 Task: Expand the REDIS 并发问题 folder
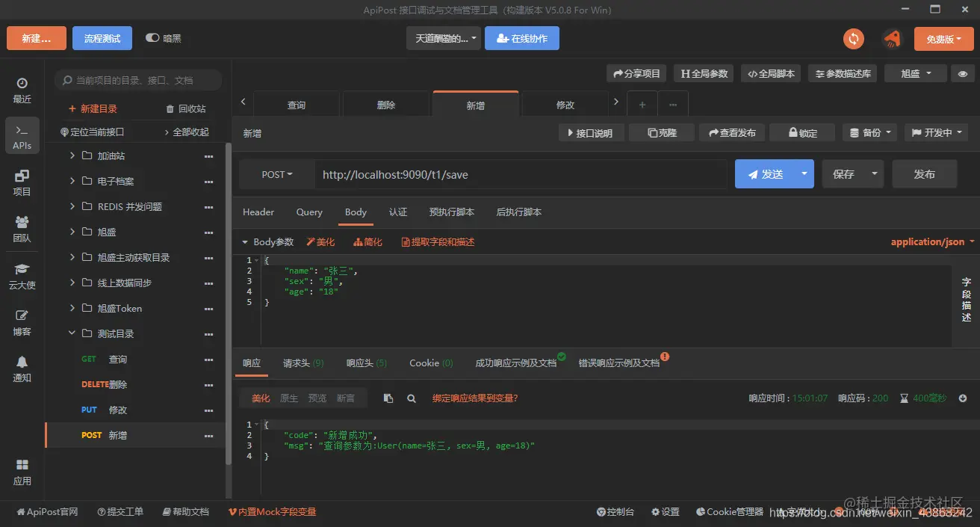[x=72, y=207]
